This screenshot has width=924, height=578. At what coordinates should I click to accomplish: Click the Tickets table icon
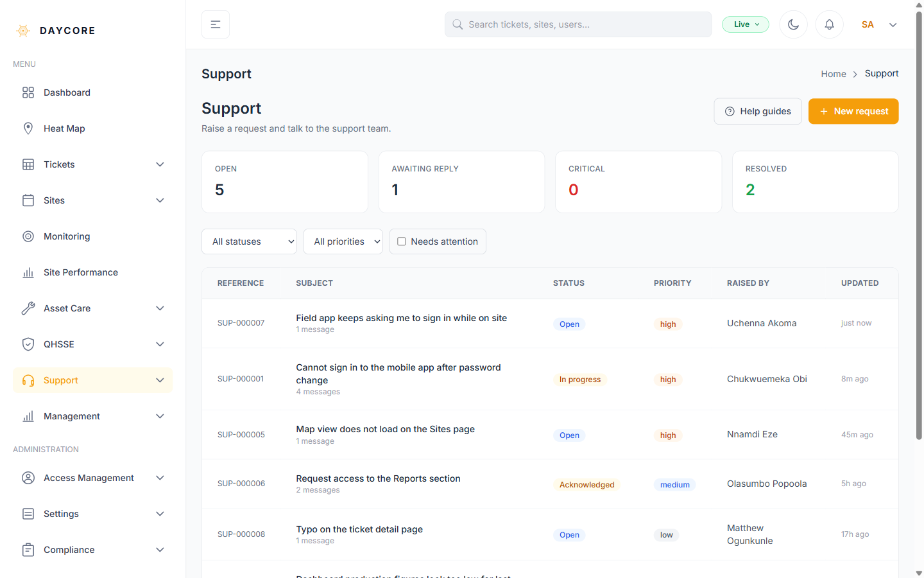click(x=28, y=164)
